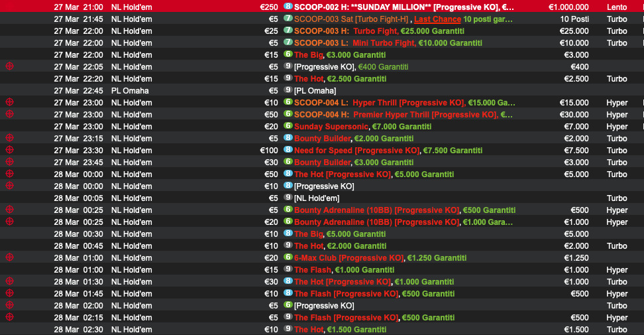Click the 'PL Omaha' game type cell
Screen dimensions: 644x335
(130, 91)
